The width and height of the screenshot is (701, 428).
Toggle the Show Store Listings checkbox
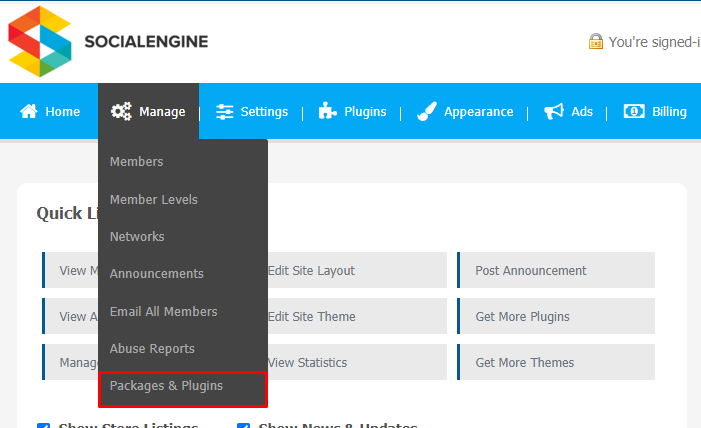43,425
